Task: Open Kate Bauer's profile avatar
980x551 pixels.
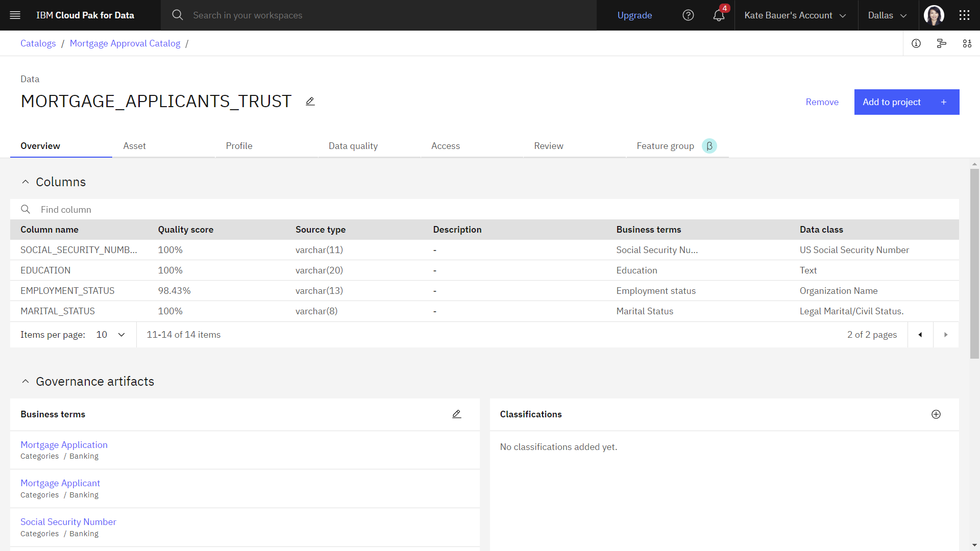Action: pos(934,15)
